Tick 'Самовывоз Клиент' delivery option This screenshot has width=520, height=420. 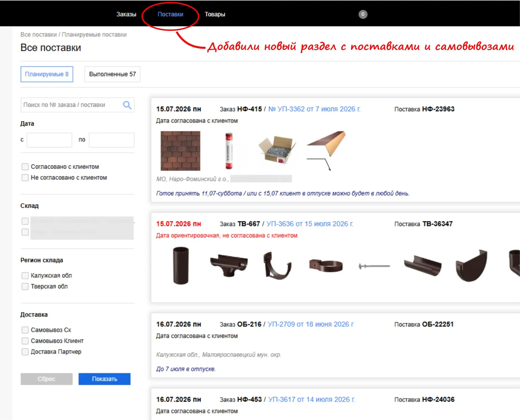point(25,341)
